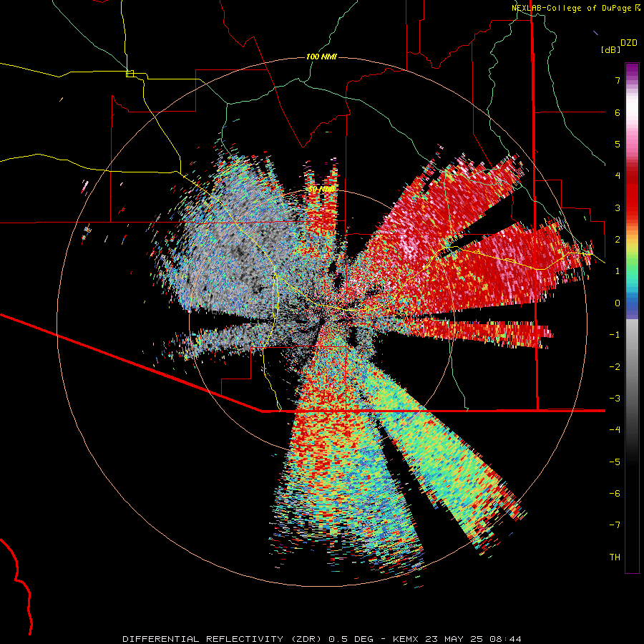
Task: Select the 3 tick on color scale
Action: (618, 208)
